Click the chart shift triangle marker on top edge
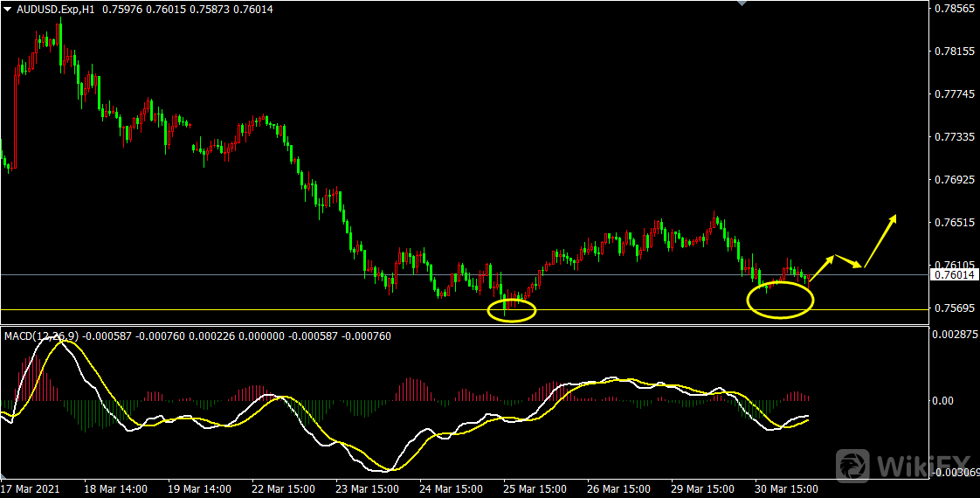Image resolution: width=980 pixels, height=498 pixels. pyautogui.click(x=742, y=3)
